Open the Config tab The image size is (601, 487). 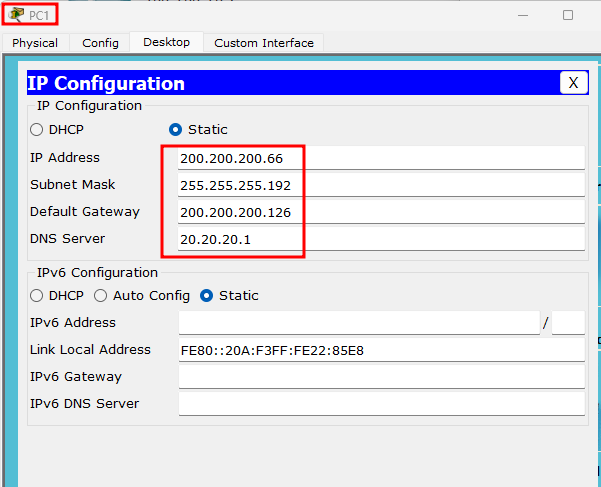coord(100,43)
